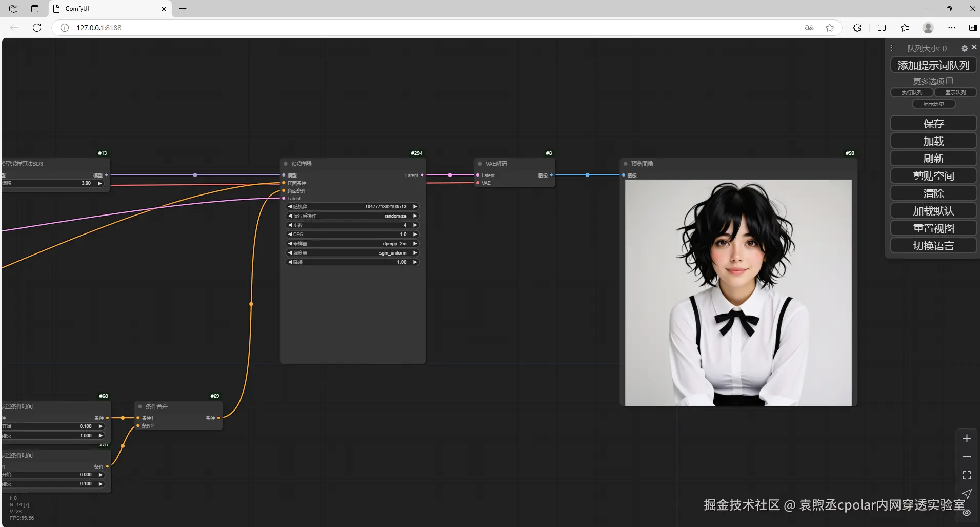
Task: Open the 调度器 sgm_uniform dropdown
Action: tap(353, 253)
